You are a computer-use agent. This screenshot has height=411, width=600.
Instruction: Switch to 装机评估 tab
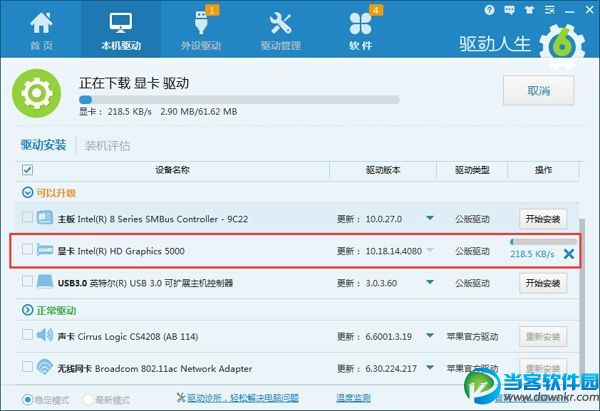coord(107,145)
